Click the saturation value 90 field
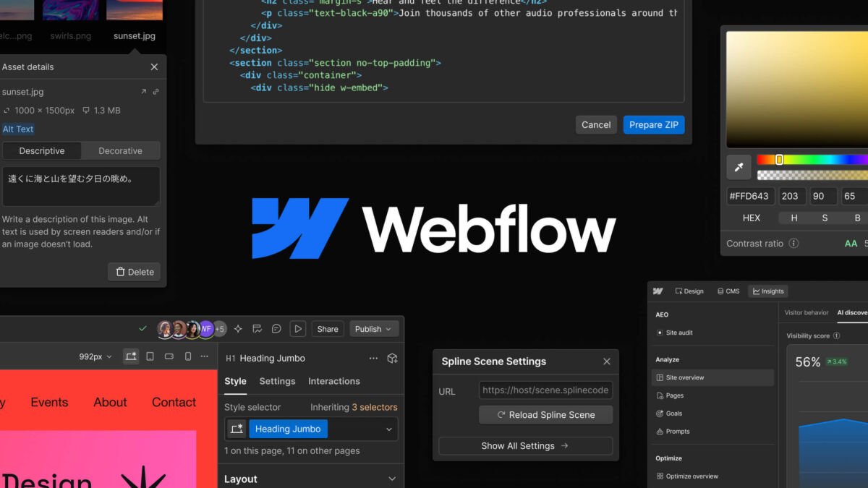Image resolution: width=868 pixels, height=488 pixels. (824, 196)
